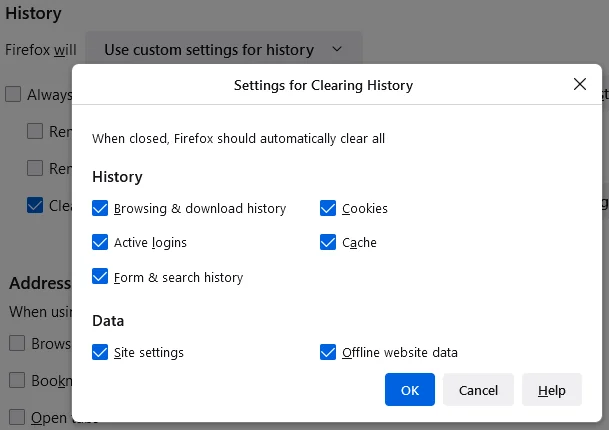The image size is (609, 430).
Task: Toggle the lower 'Rem…' checkbox behind the dialog
Action: (35, 168)
